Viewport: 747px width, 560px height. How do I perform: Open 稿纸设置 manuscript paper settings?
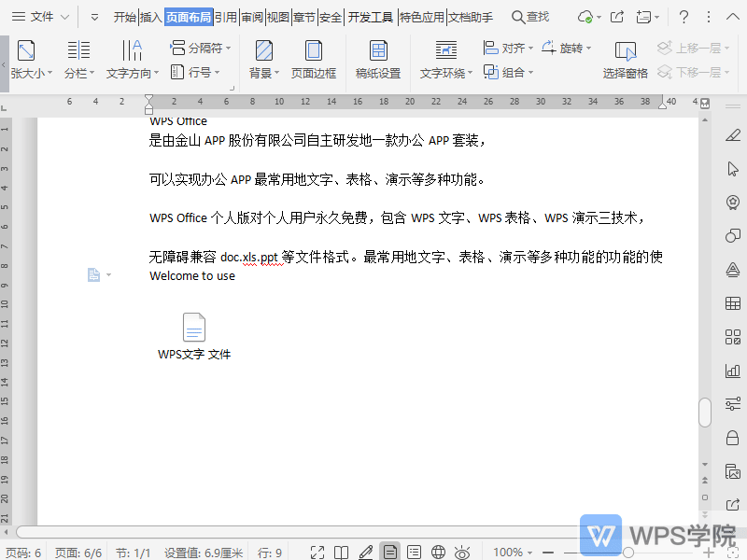click(x=378, y=60)
